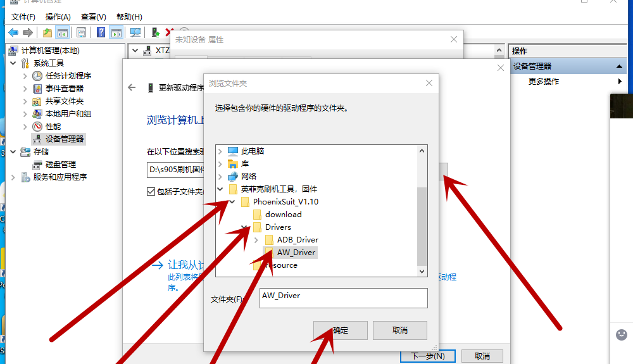Open the 操作(A) menu

point(58,17)
